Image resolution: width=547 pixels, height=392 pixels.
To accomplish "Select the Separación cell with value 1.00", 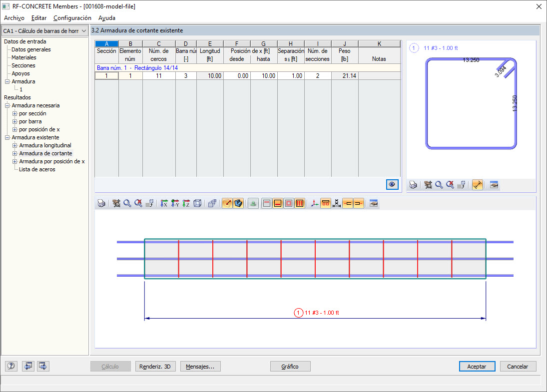I will [291, 76].
